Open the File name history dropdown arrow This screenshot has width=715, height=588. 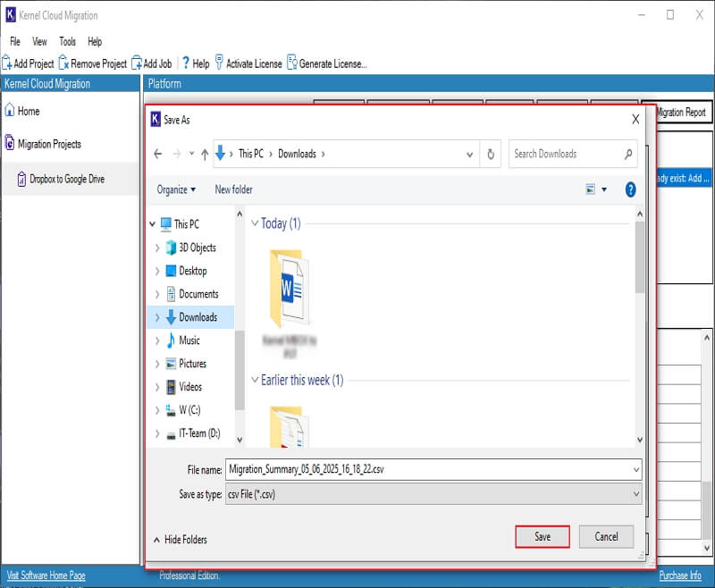coord(636,469)
